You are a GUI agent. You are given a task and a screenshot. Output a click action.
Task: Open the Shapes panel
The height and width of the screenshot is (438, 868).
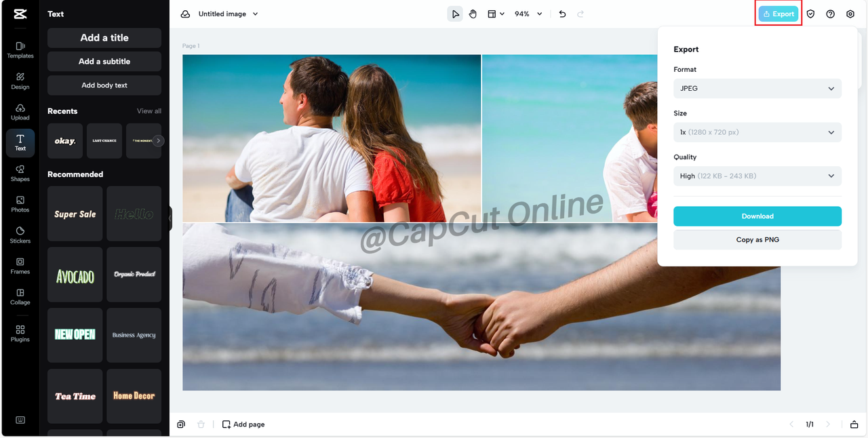click(20, 174)
